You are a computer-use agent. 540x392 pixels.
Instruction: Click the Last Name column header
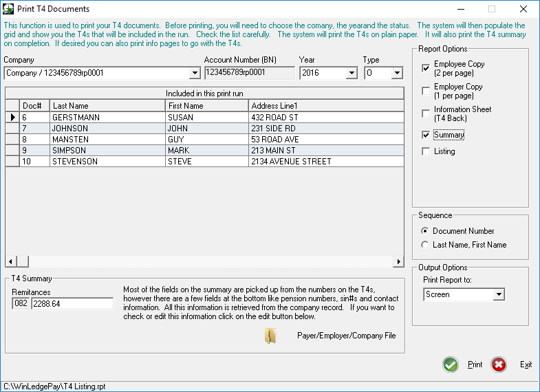click(x=107, y=106)
